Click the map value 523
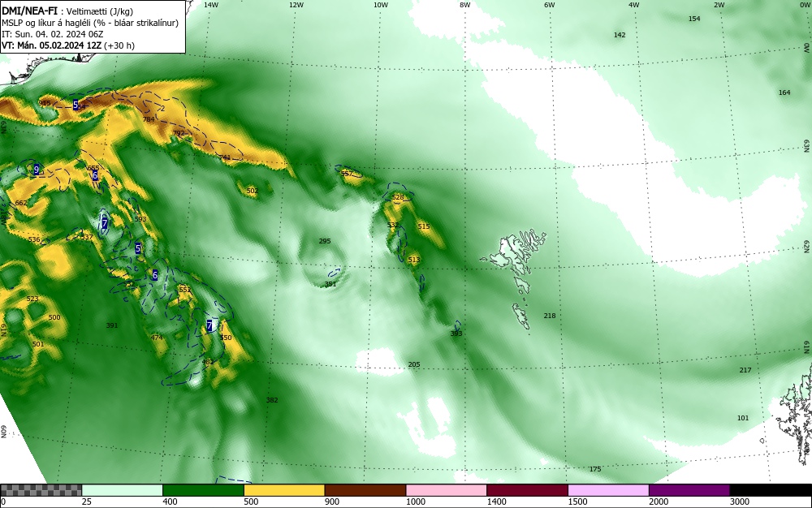 32,299
